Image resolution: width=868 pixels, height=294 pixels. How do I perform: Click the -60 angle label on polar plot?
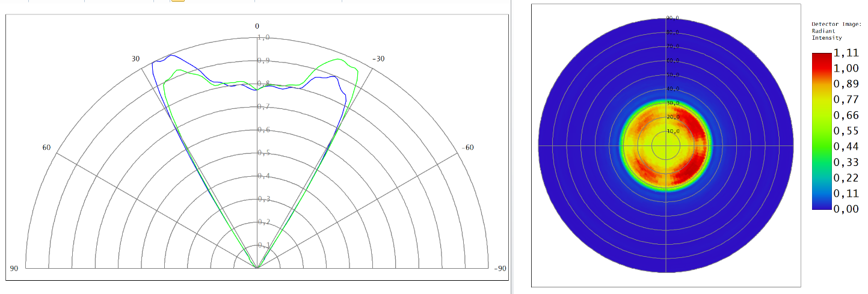(467, 147)
